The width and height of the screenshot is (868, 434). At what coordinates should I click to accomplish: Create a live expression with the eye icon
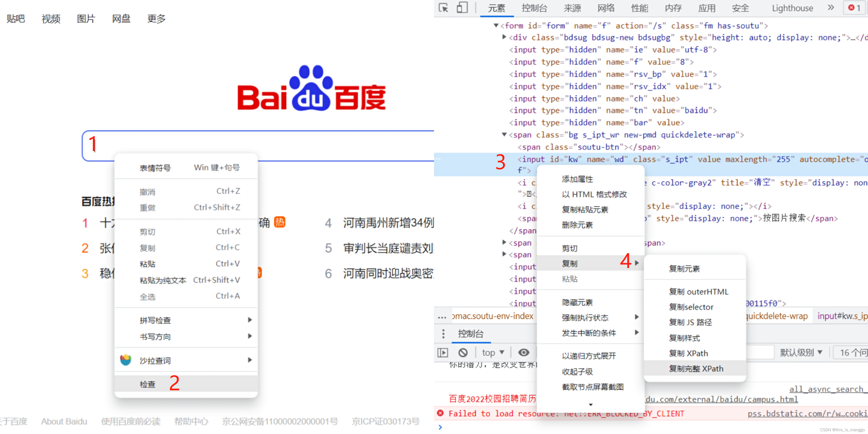coord(523,352)
